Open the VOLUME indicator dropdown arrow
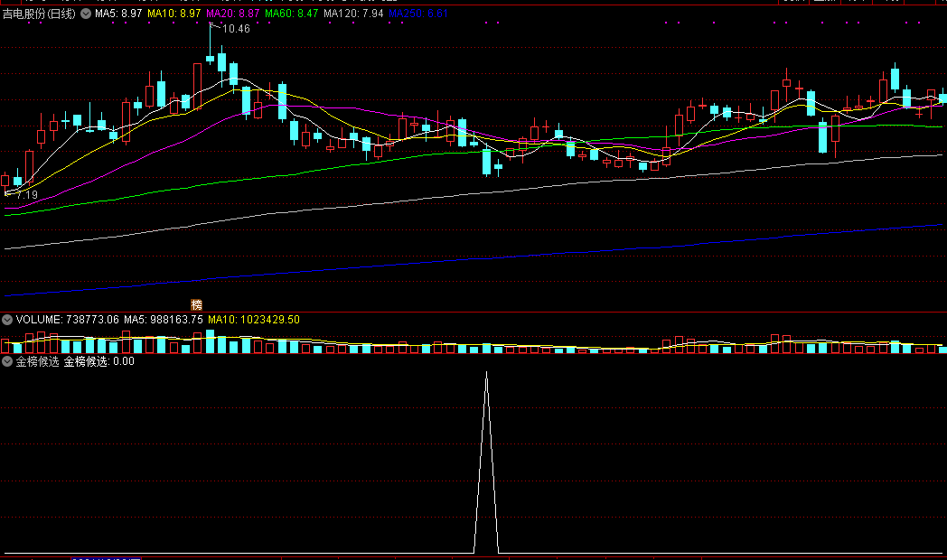947x560 pixels. (x=7, y=320)
